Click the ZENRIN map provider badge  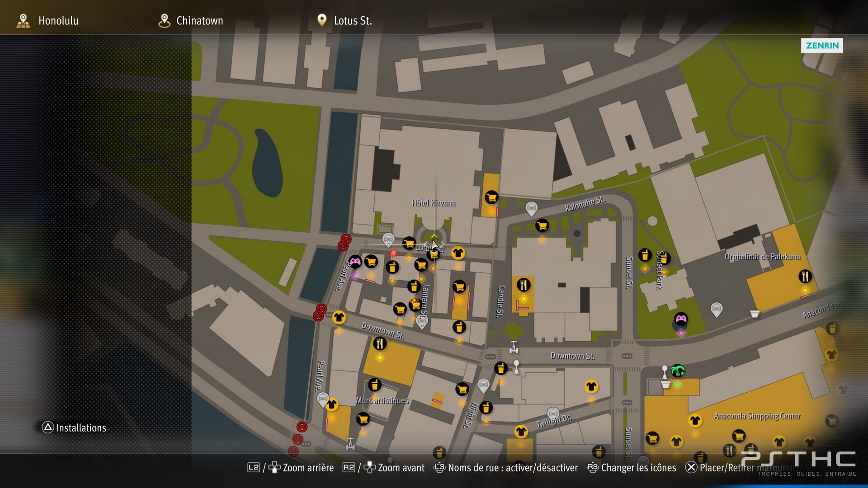click(822, 46)
